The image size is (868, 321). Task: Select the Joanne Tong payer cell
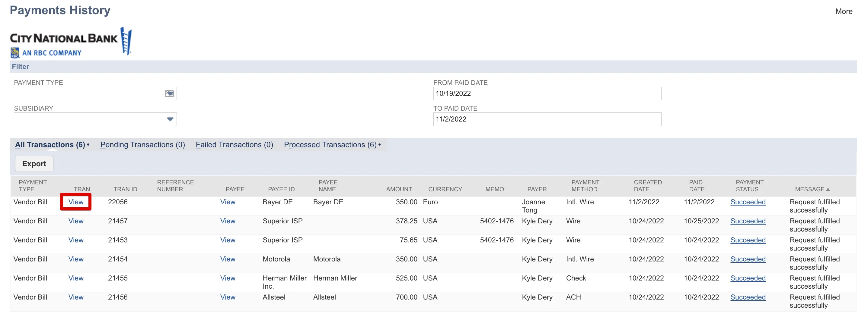(533, 206)
